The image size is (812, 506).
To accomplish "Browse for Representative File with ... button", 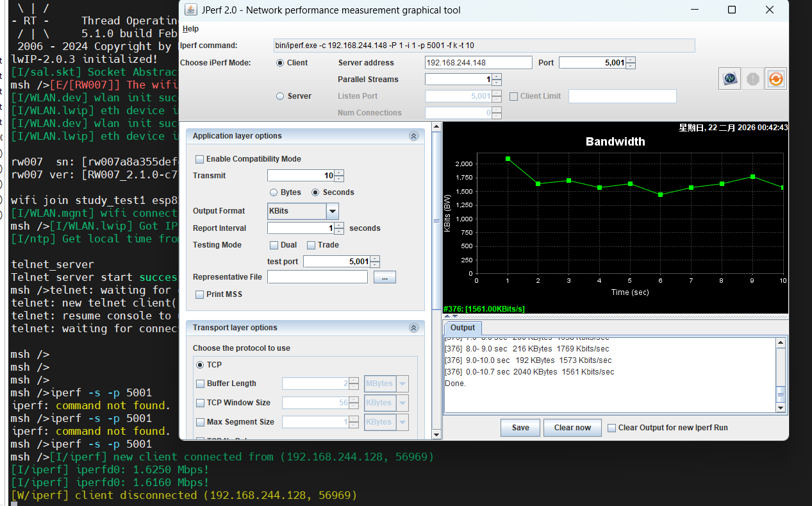I will coord(385,277).
